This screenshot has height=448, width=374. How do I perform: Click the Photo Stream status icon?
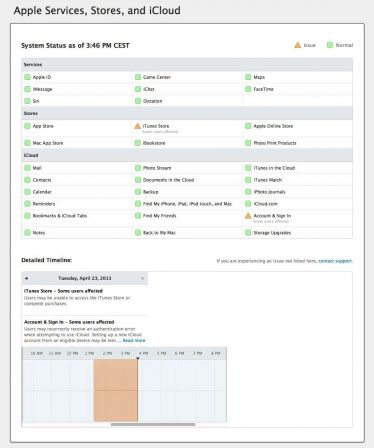point(138,168)
